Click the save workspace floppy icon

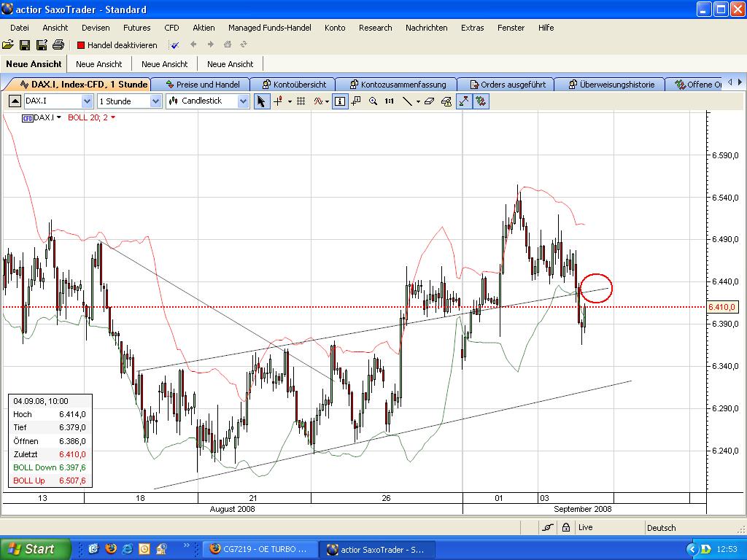25,44
